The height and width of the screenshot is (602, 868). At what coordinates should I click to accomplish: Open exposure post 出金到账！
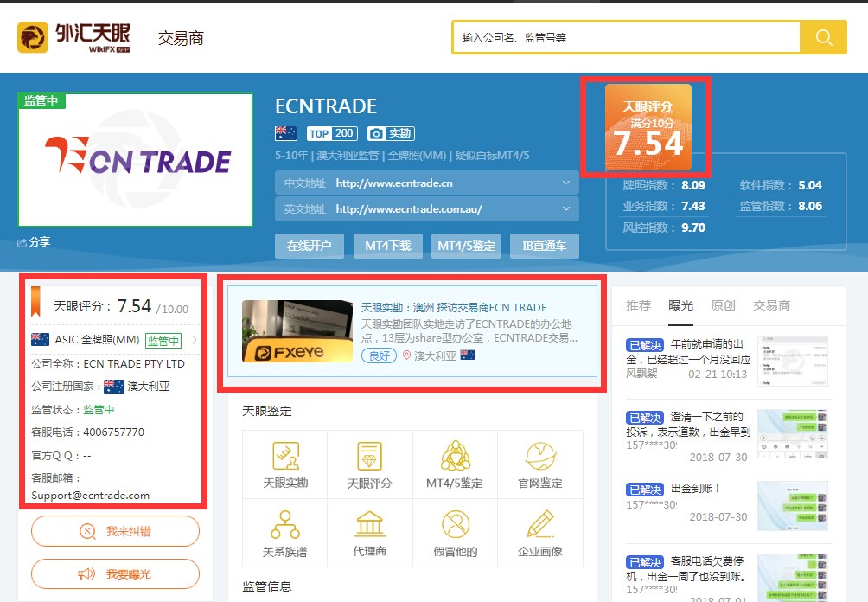pyautogui.click(x=695, y=489)
